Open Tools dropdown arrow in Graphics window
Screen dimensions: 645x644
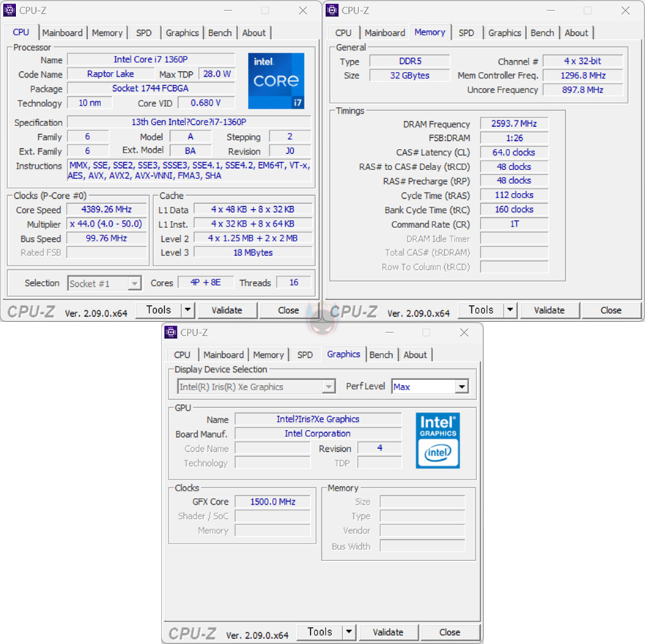pos(349,632)
